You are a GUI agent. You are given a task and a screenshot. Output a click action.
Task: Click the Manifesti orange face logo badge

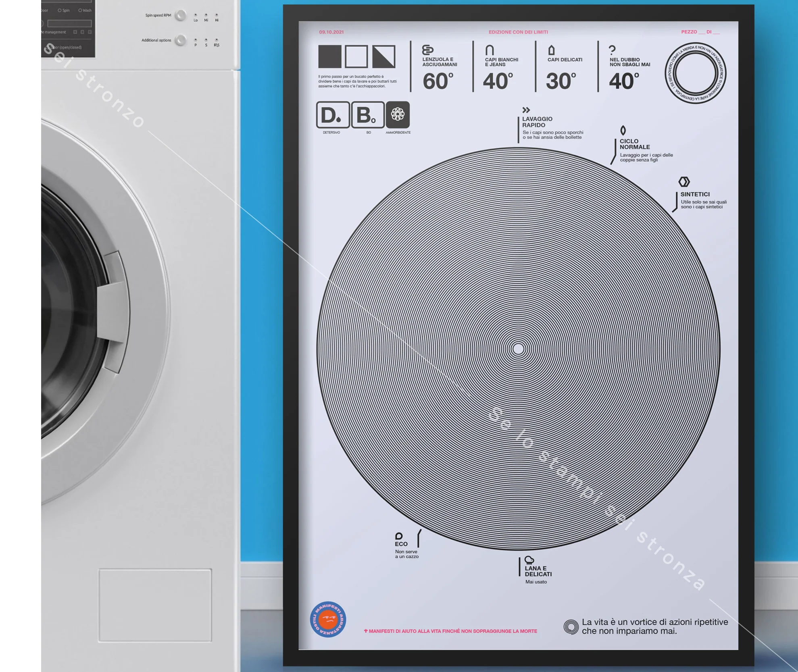[328, 619]
